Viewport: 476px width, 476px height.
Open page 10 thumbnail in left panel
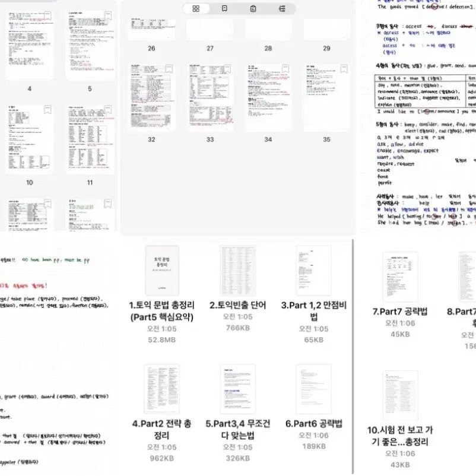coord(30,139)
